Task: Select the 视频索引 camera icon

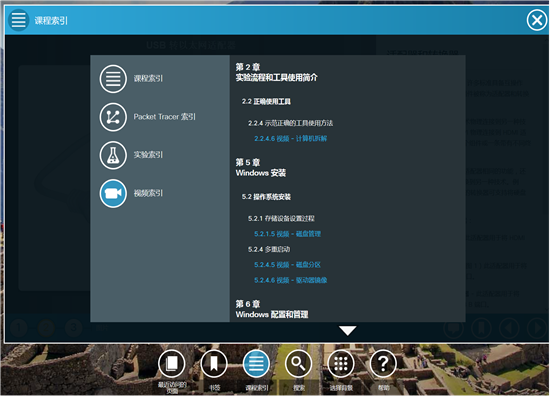Action: tap(113, 193)
